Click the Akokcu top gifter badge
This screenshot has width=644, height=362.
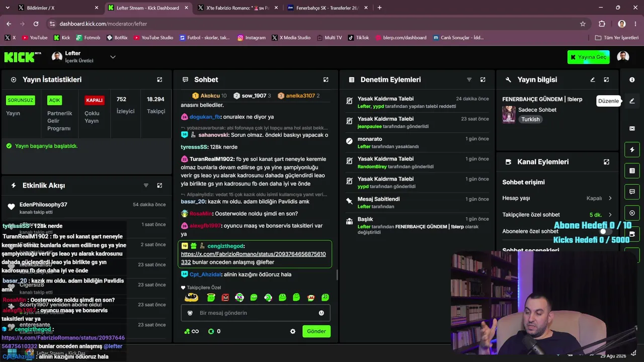pos(209,96)
